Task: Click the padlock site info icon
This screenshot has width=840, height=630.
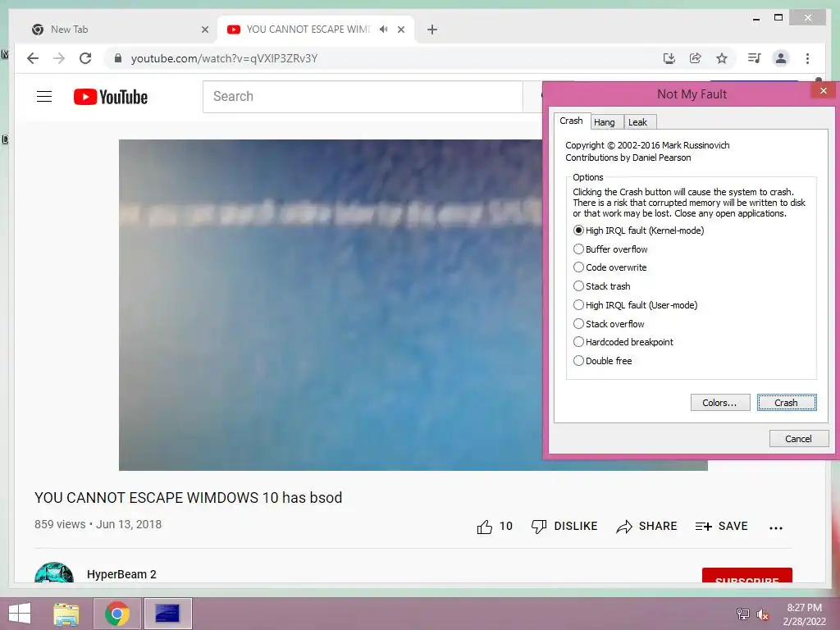Action: [x=118, y=58]
